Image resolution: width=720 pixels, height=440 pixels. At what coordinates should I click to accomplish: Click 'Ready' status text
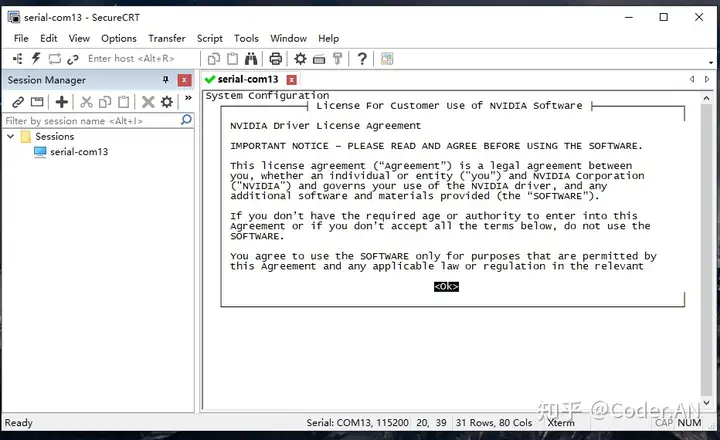tap(19, 423)
